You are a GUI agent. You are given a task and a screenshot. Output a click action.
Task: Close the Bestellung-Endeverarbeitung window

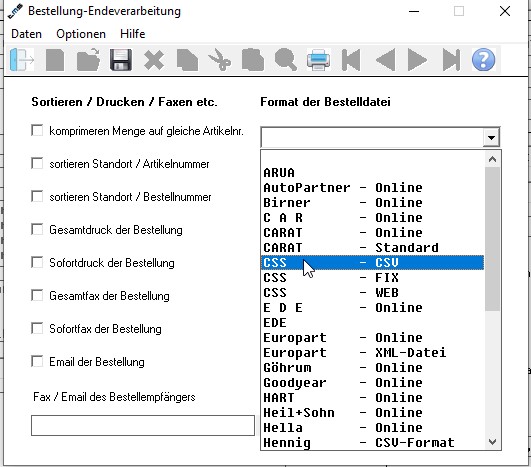pyautogui.click(x=505, y=11)
